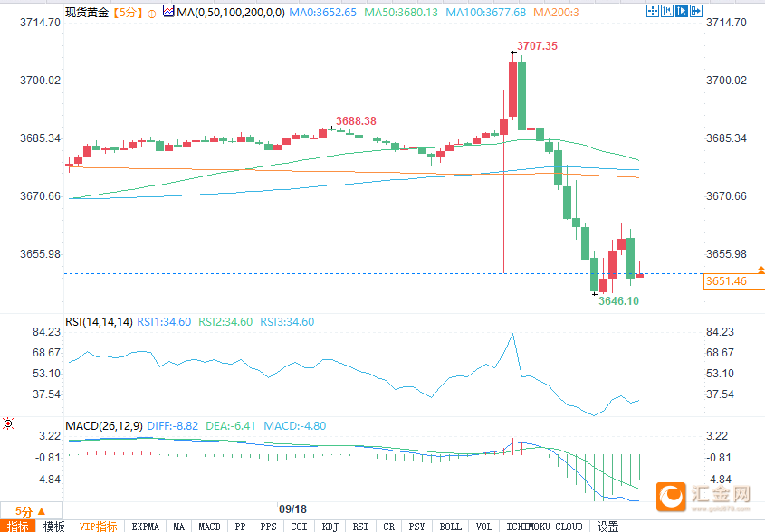This screenshot has height=532, width=765.
Task: Click the jump-to-chart-start axis icon
Action: click(x=667, y=11)
